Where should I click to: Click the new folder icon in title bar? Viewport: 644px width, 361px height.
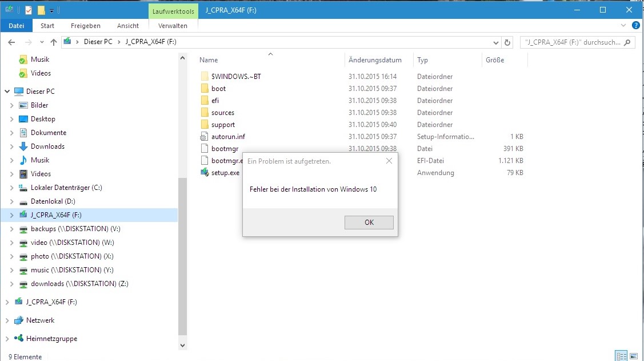[41, 10]
